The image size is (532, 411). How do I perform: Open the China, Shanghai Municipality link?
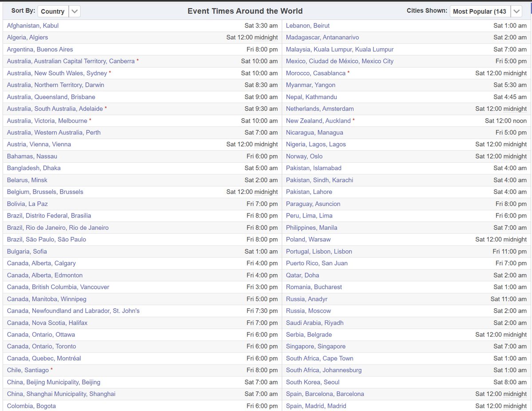(x=61, y=394)
